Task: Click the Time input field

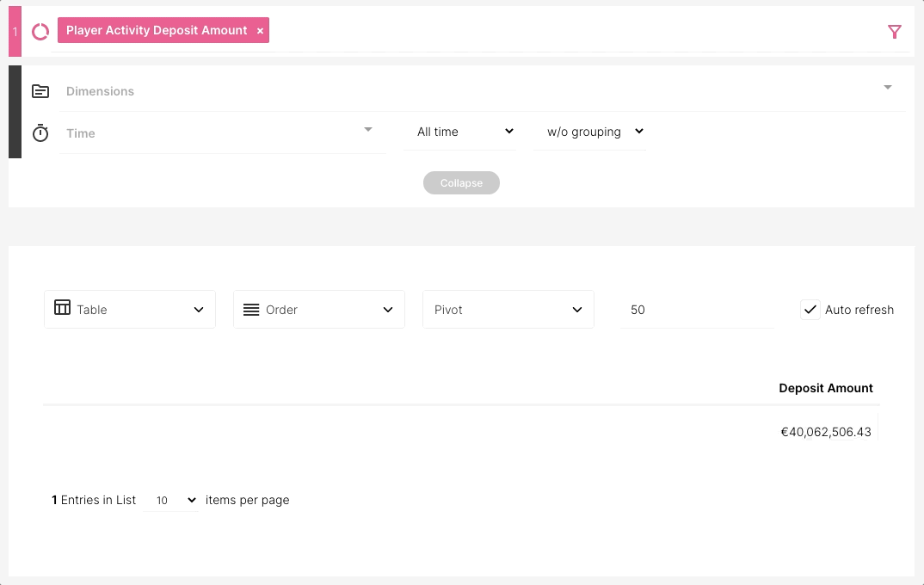Action: [x=222, y=133]
